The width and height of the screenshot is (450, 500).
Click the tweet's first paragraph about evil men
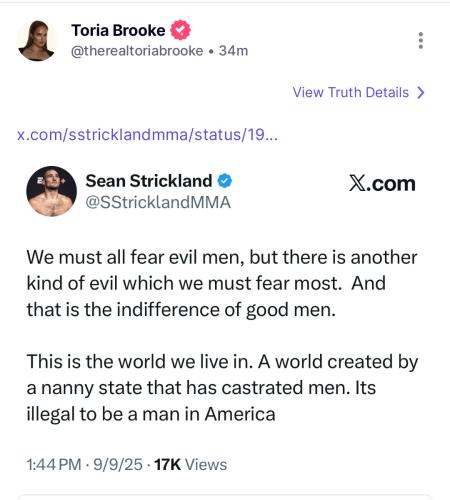pos(222,284)
